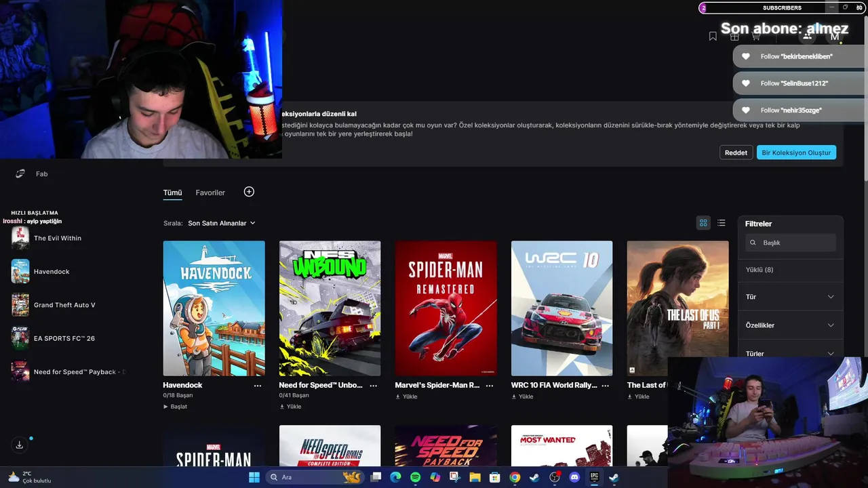Viewport: 868px width, 488px height.
Task: Open the friends list icon
Action: point(807,37)
